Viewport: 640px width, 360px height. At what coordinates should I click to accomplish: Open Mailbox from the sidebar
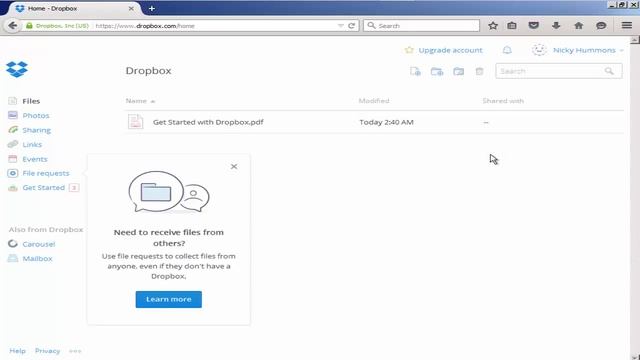click(38, 258)
